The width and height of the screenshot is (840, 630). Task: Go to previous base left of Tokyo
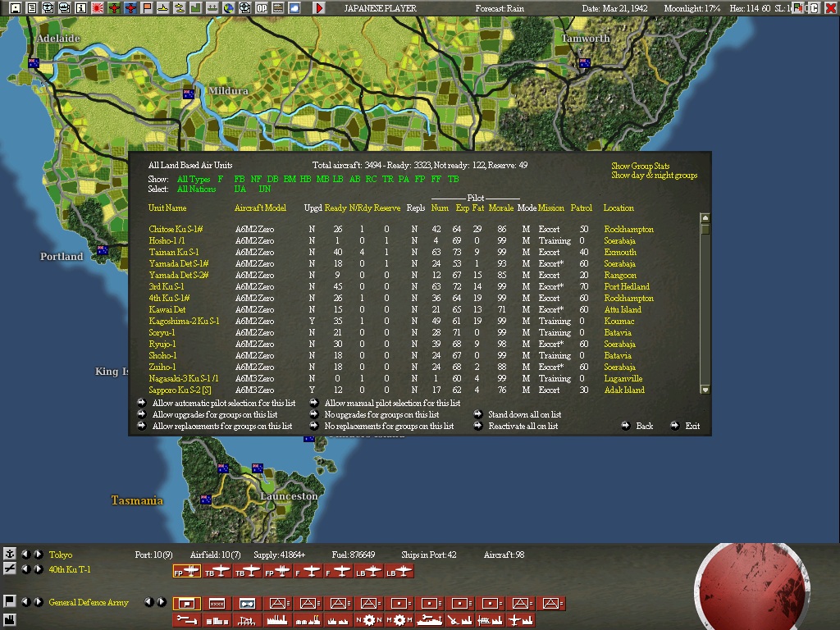pyautogui.click(x=25, y=554)
